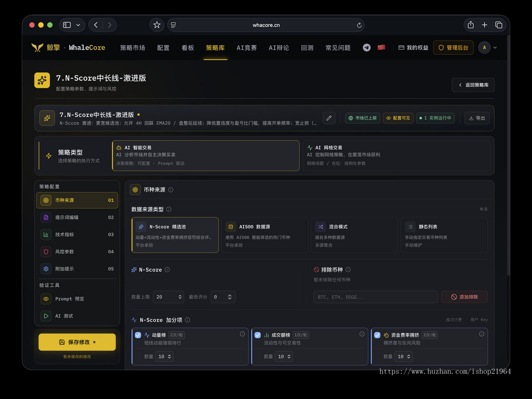Viewport: 532px width, 399px height.
Task: Toggle 配置可见 visibility badge
Action: pos(398,118)
